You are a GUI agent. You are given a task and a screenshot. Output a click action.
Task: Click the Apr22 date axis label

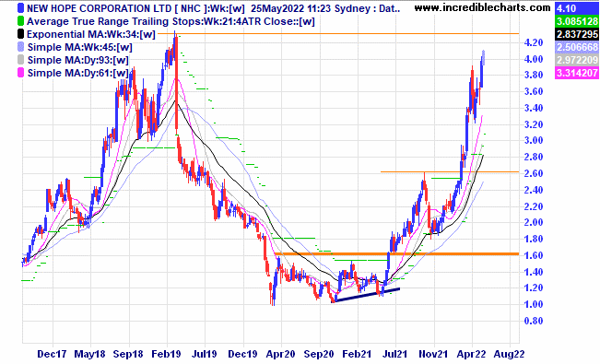[472, 354]
